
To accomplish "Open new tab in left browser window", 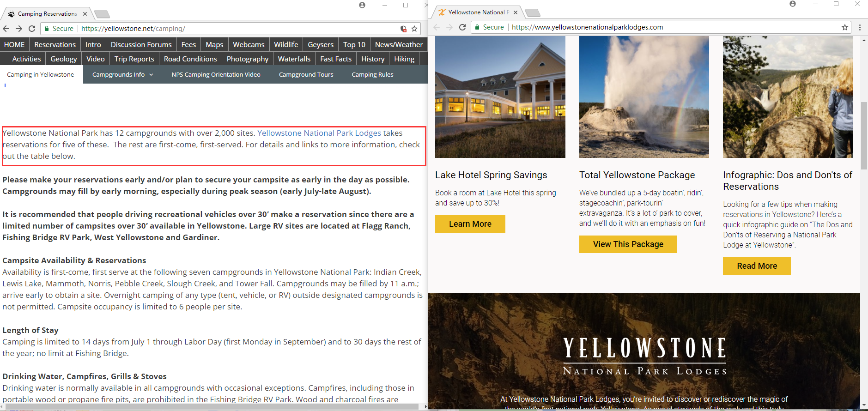I will (x=102, y=14).
